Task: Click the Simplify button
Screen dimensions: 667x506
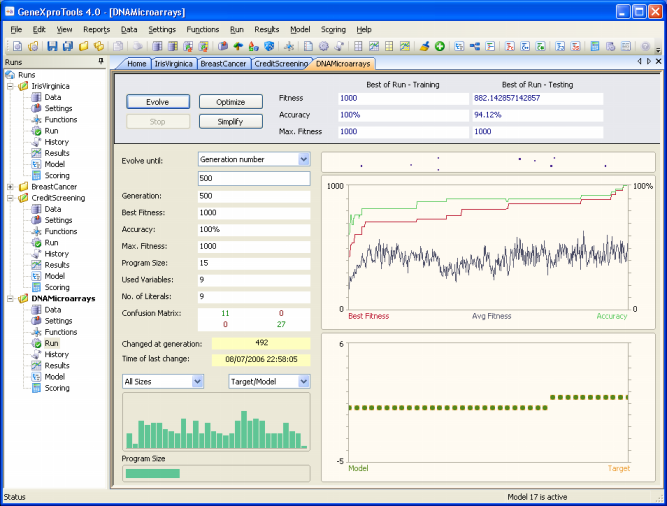Action: pyautogui.click(x=231, y=122)
